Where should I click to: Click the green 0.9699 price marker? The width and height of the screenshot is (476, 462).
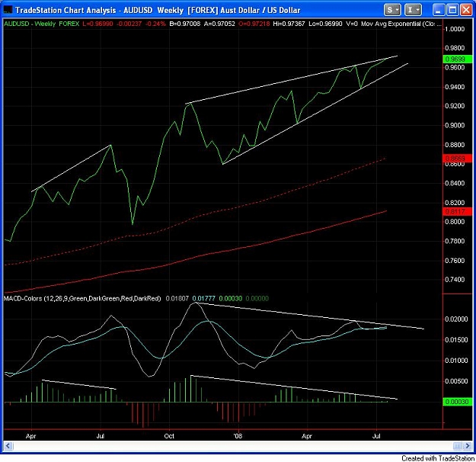click(x=458, y=59)
